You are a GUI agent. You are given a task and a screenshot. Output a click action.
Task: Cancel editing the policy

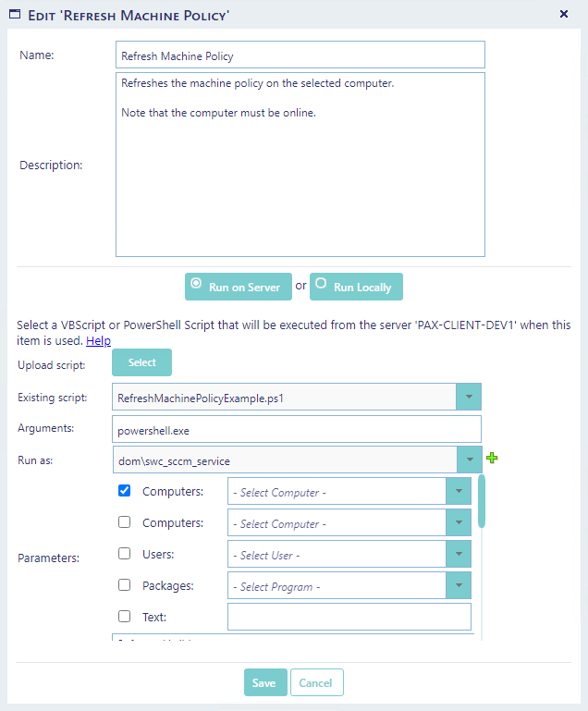click(316, 682)
